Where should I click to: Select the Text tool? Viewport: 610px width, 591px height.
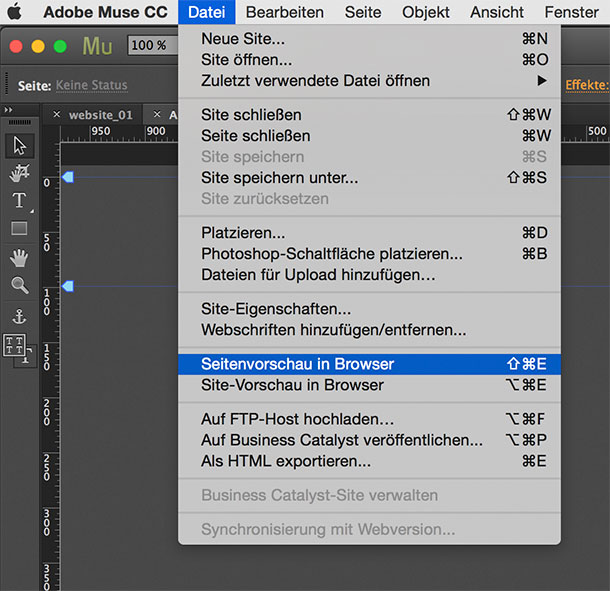(x=19, y=200)
